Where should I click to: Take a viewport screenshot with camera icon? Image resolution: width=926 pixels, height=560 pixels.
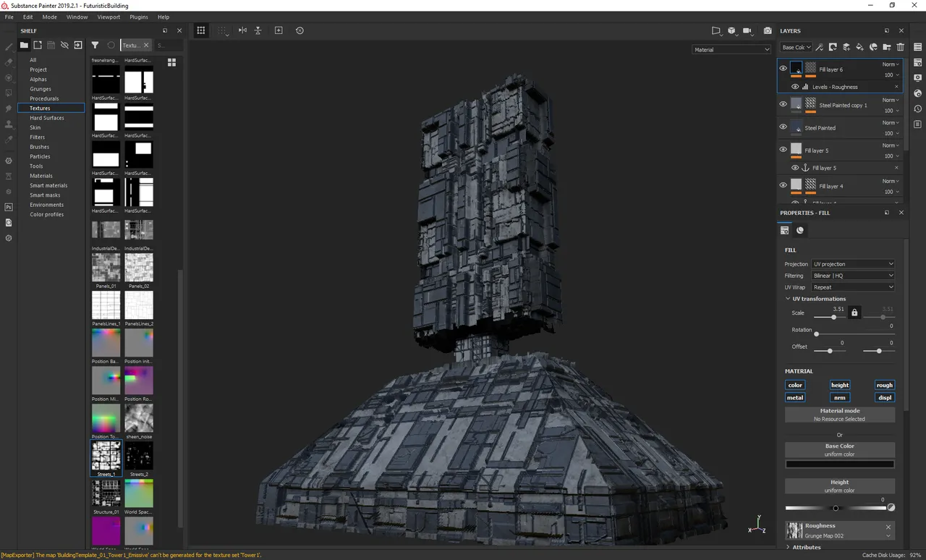768,31
